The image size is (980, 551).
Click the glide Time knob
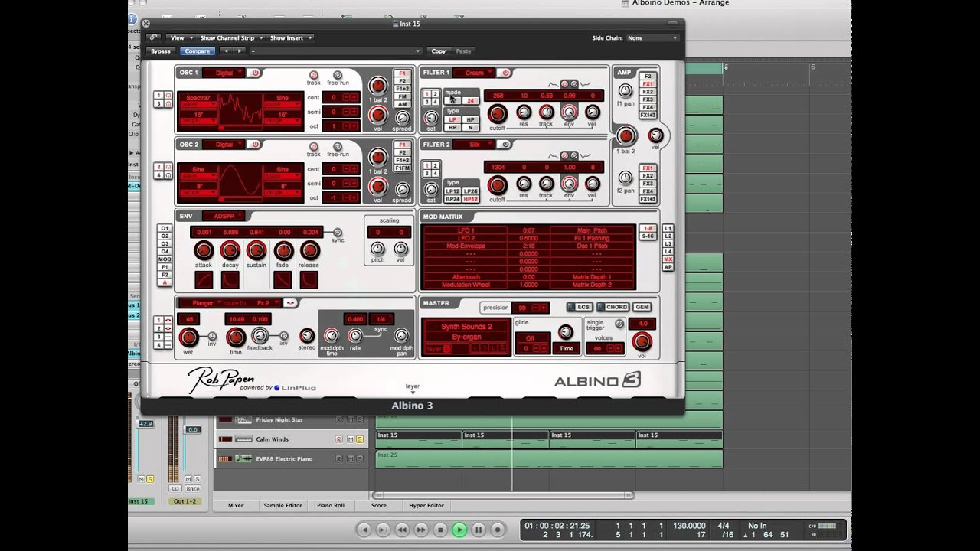pyautogui.click(x=565, y=331)
